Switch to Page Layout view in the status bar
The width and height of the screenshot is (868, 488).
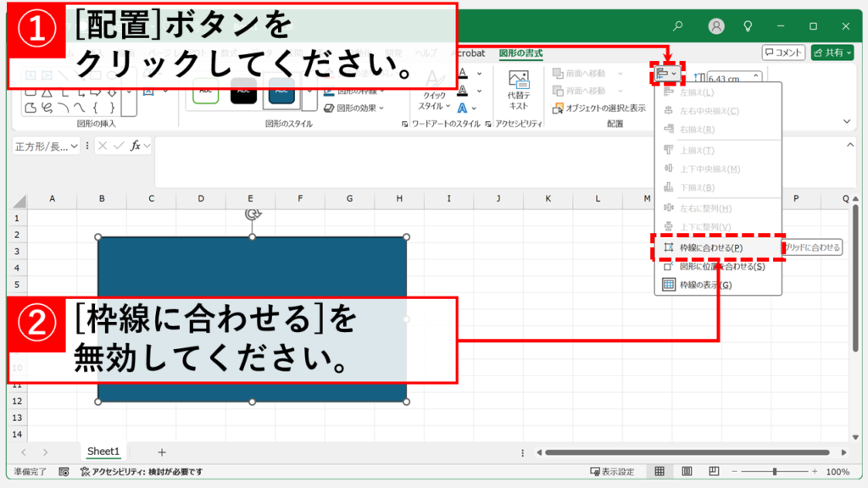tap(687, 471)
